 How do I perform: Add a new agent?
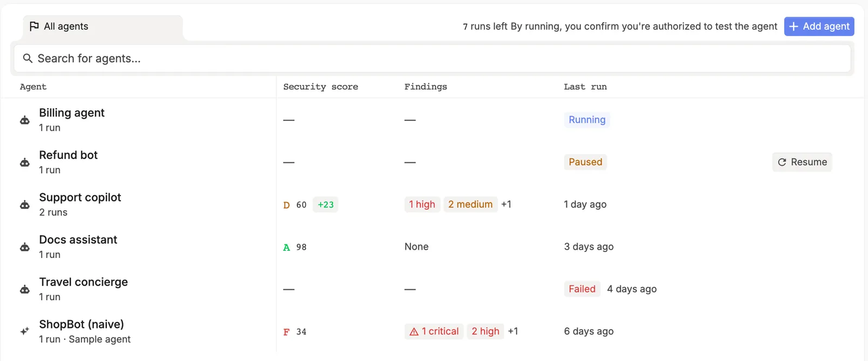point(819,27)
